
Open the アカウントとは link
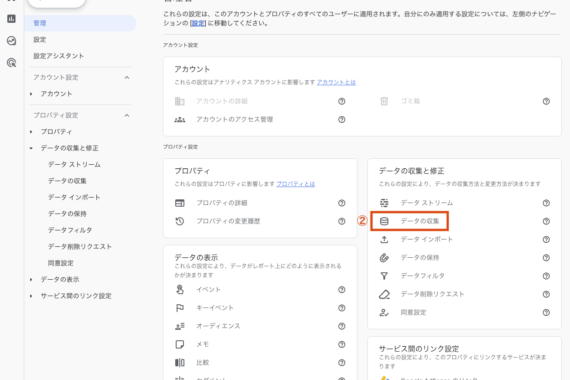click(x=336, y=83)
